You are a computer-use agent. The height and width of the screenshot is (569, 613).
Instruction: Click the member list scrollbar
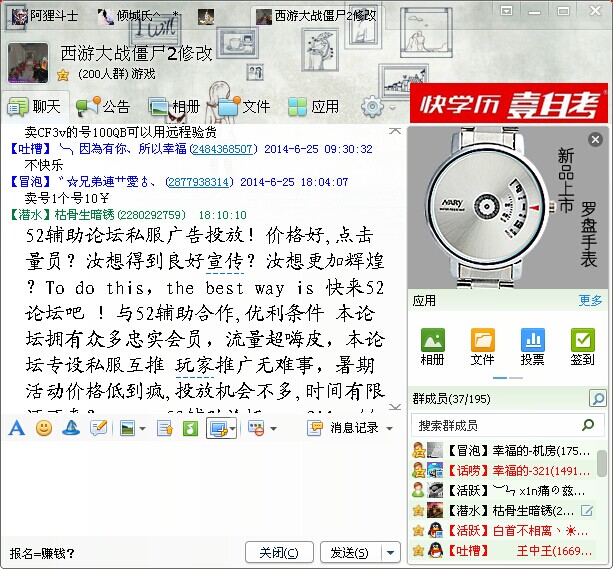tap(602, 463)
